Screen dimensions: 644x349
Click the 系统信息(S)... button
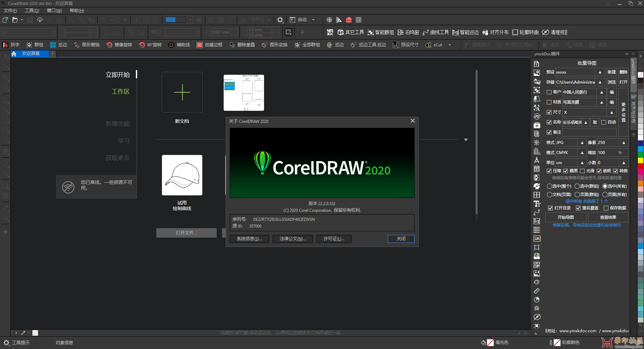(x=249, y=239)
